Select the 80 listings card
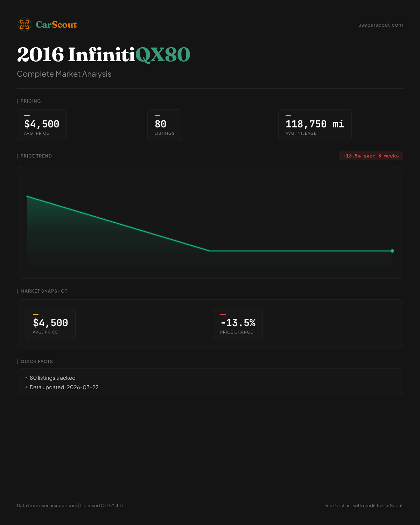 click(x=164, y=125)
